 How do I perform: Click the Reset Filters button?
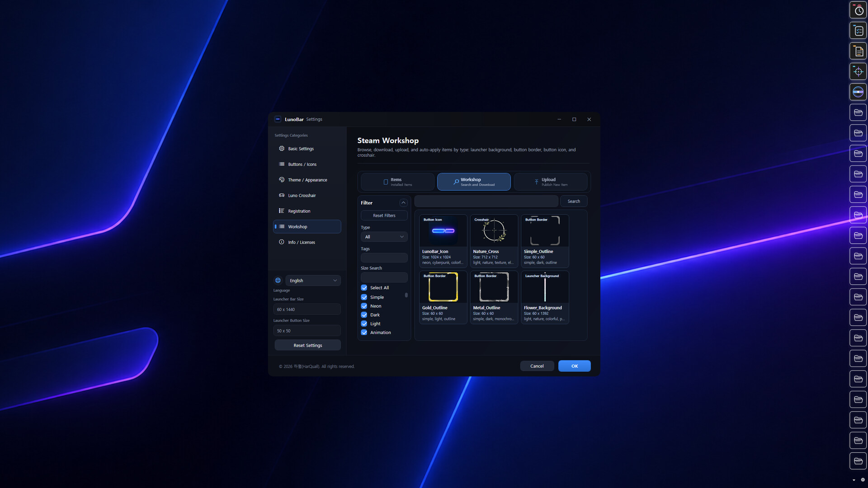click(384, 216)
